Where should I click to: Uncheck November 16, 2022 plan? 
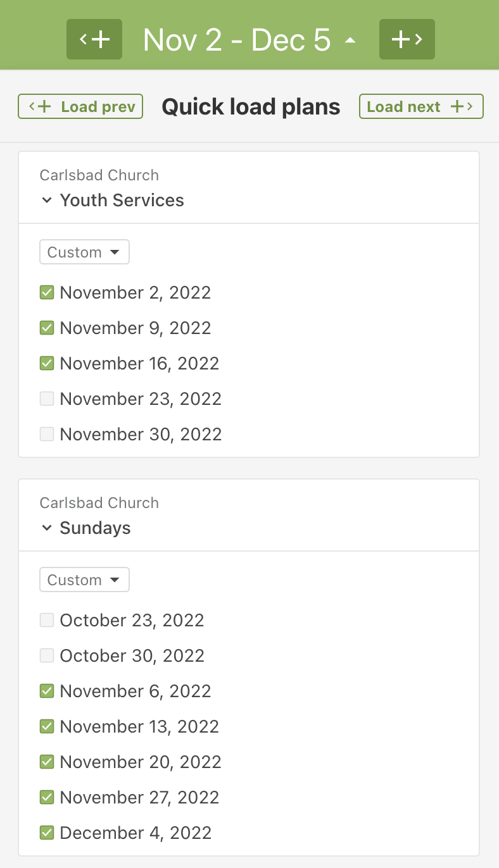(x=46, y=363)
